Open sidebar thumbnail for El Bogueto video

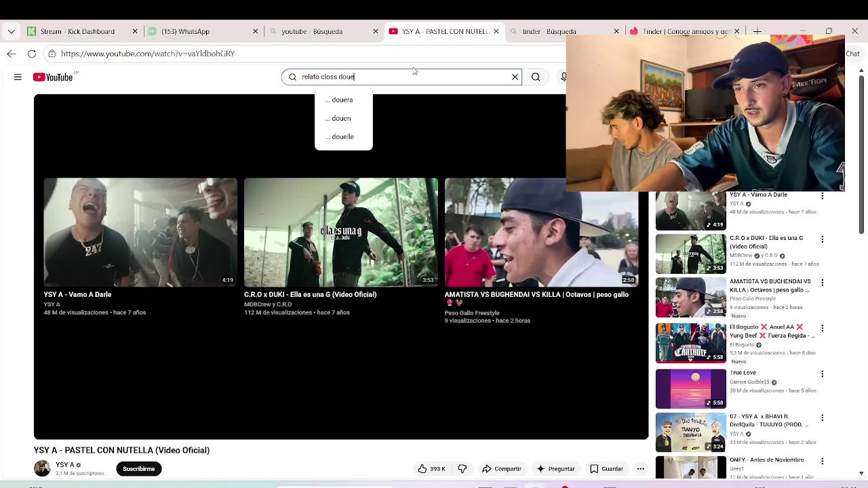[690, 343]
